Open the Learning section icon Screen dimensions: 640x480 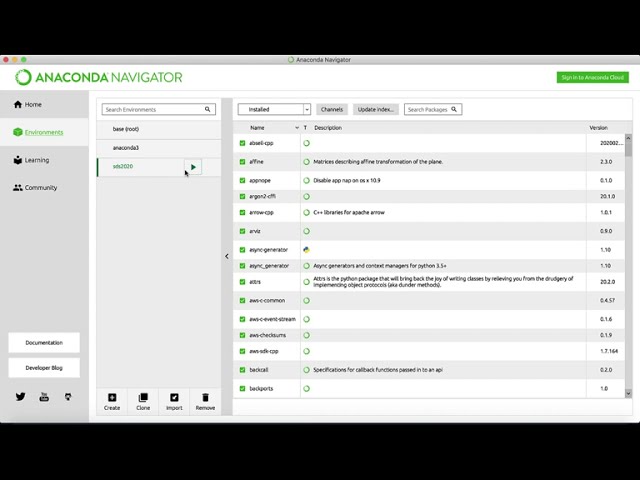click(x=18, y=160)
